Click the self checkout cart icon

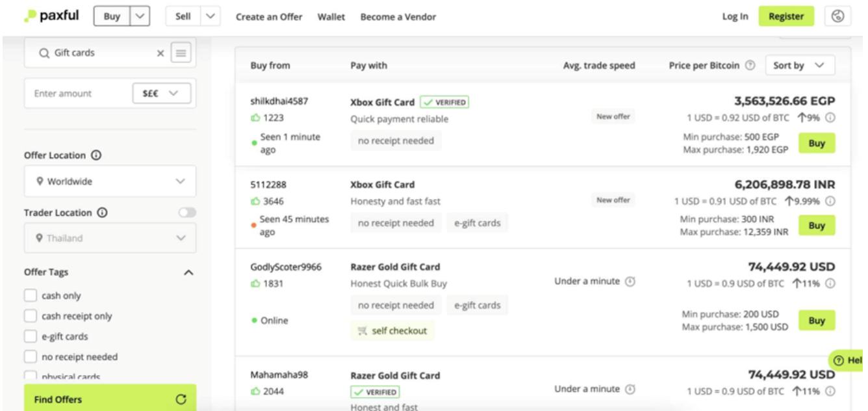pyautogui.click(x=363, y=331)
